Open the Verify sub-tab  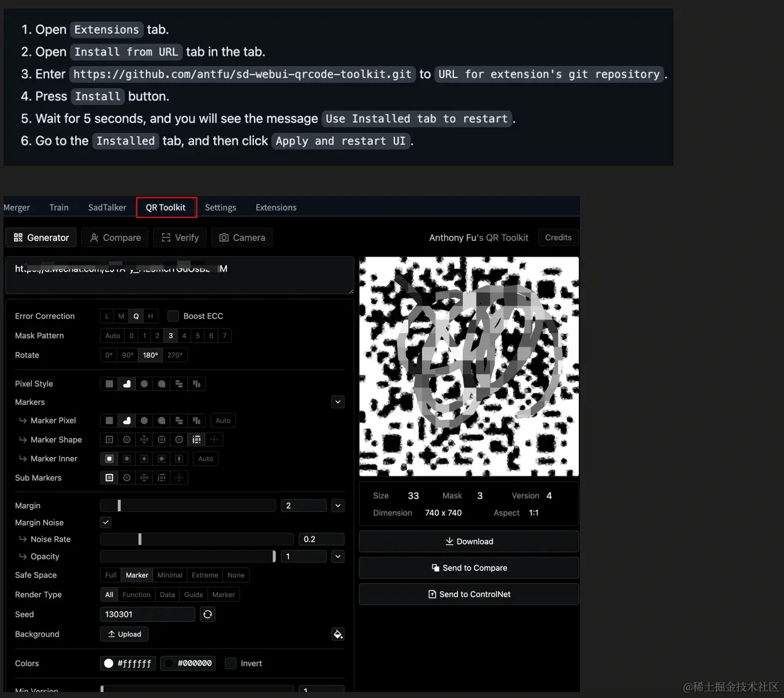tap(180, 238)
